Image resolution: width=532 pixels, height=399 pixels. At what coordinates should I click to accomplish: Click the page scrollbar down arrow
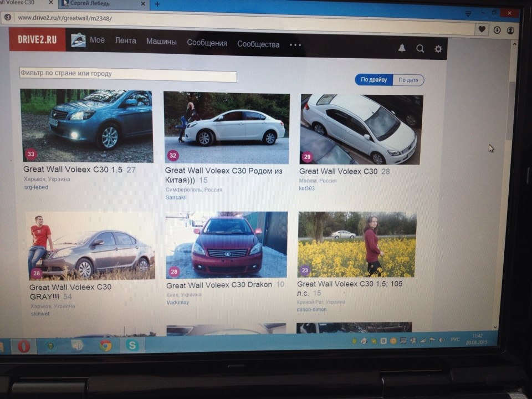pos(495,327)
